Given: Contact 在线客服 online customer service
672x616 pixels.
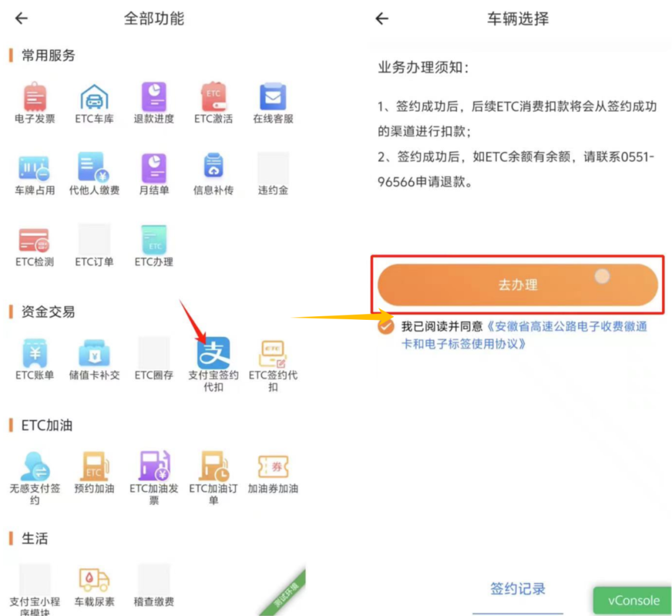Looking at the screenshot, I should pos(272,98).
